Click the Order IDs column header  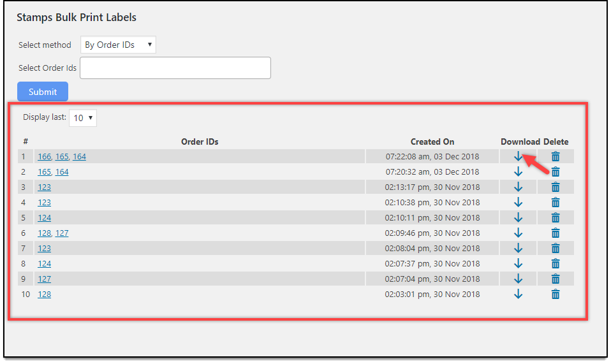[x=200, y=142]
